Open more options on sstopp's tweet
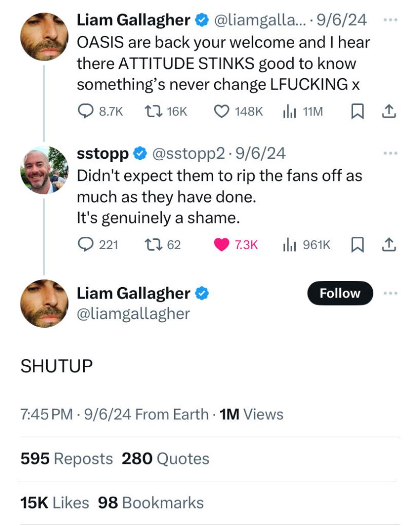420x526 pixels. (390, 153)
